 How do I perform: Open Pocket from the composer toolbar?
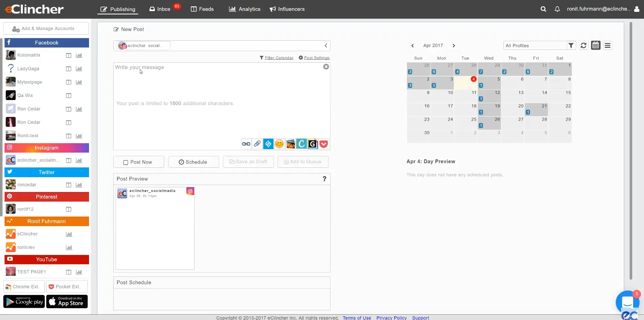(x=324, y=144)
